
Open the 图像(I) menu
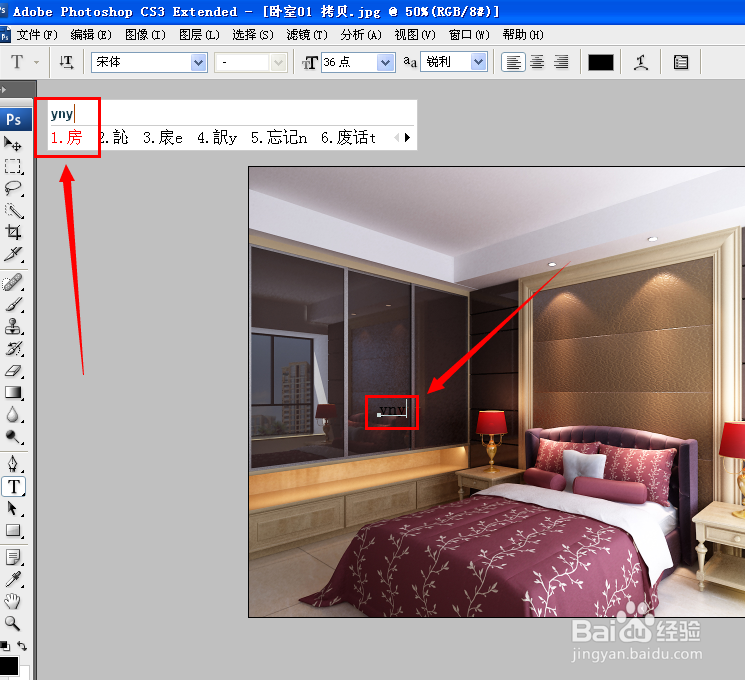click(x=145, y=35)
